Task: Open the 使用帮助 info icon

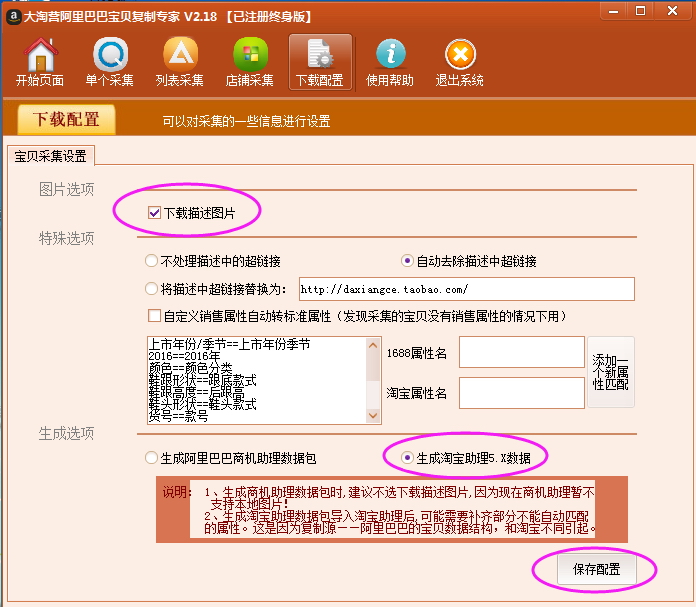Action: 390,62
